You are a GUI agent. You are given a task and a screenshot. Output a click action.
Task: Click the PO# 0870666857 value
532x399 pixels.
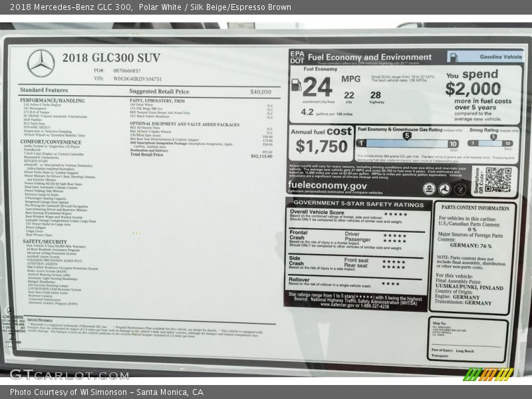126,70
